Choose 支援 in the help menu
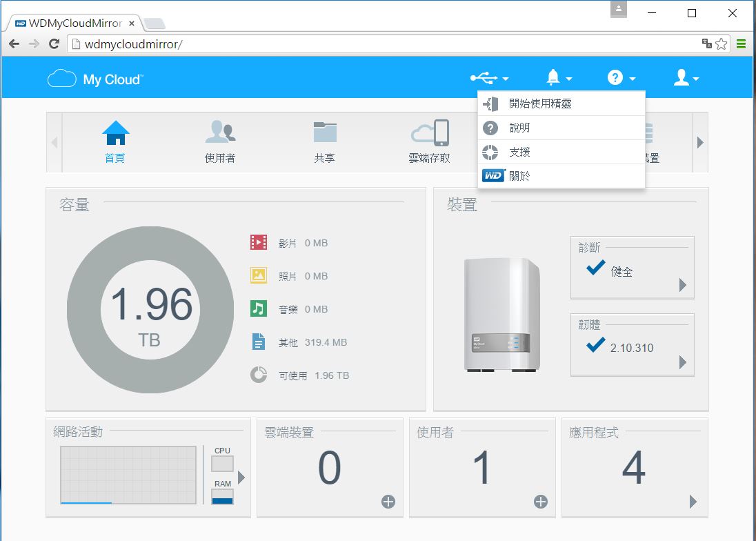This screenshot has width=756, height=541. tap(561, 152)
